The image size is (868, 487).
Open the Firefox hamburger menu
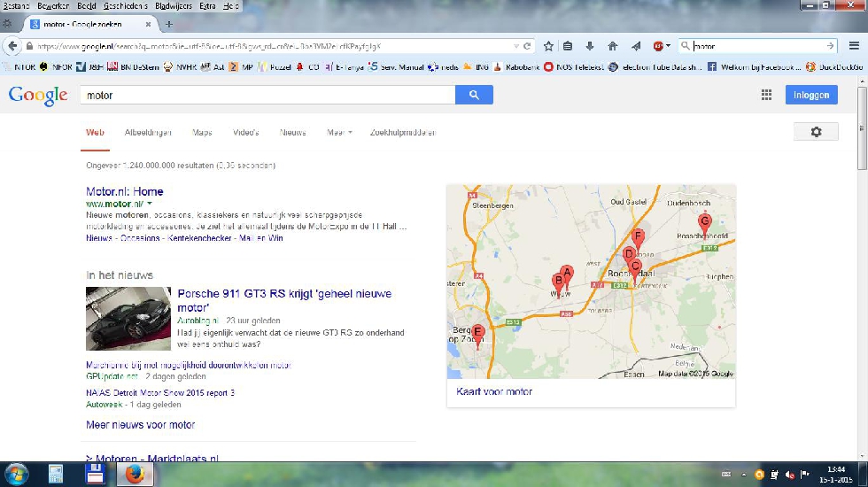tap(854, 46)
